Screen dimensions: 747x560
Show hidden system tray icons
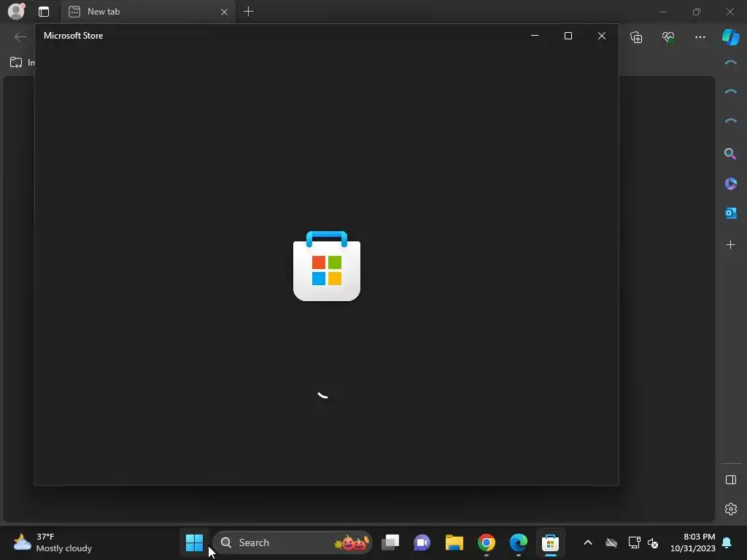coord(588,542)
